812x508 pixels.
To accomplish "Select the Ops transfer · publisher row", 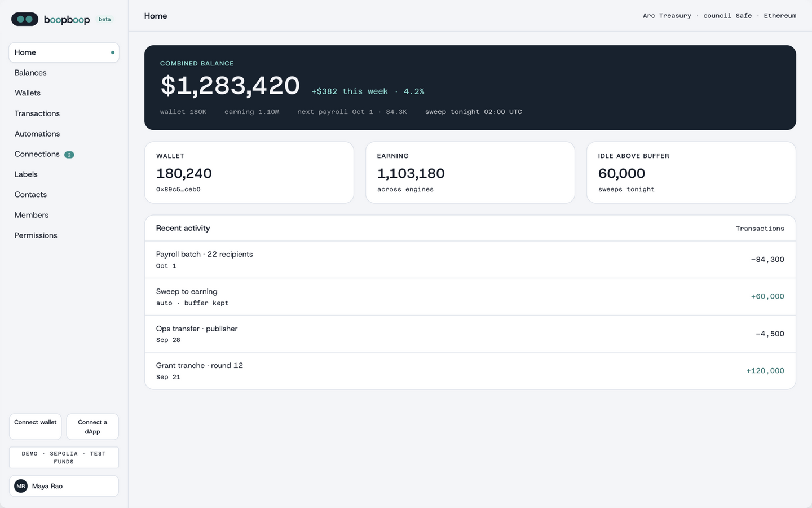I will (x=470, y=334).
